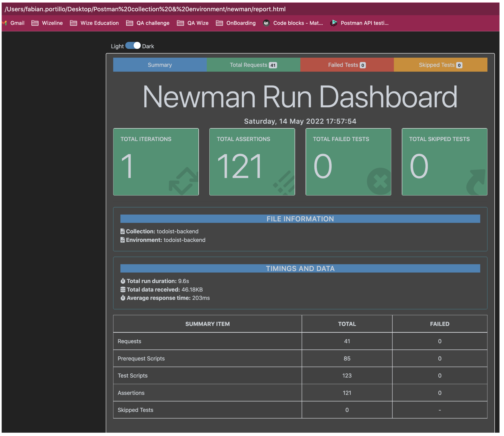504x436 pixels.
Task: Switch to the Failed Tests tab
Action: click(x=347, y=65)
